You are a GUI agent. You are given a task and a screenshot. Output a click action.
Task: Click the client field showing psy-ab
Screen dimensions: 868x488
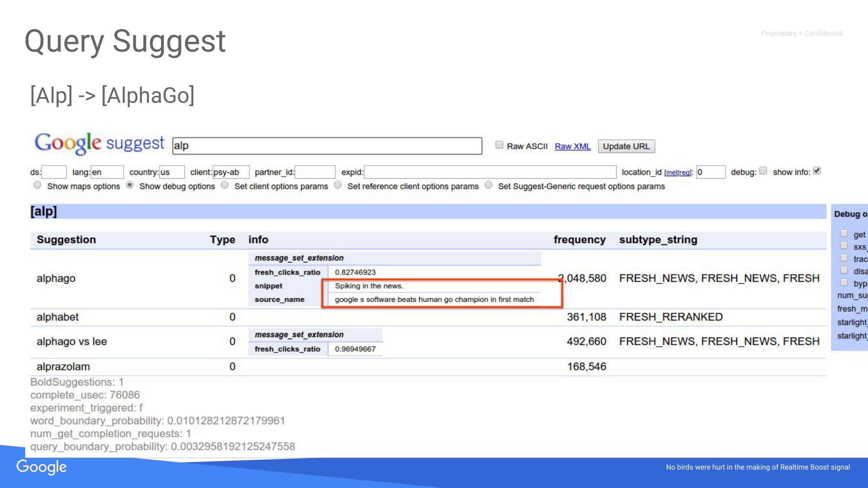tap(231, 172)
